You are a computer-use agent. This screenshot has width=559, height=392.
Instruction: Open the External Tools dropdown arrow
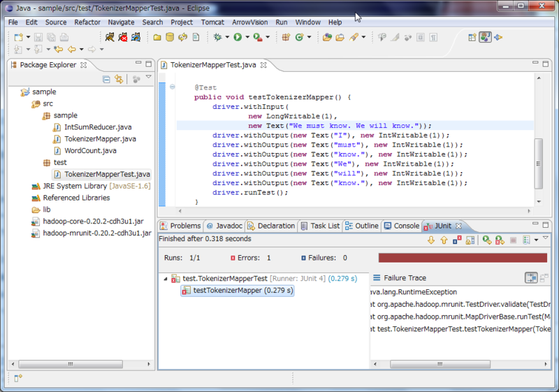point(268,37)
